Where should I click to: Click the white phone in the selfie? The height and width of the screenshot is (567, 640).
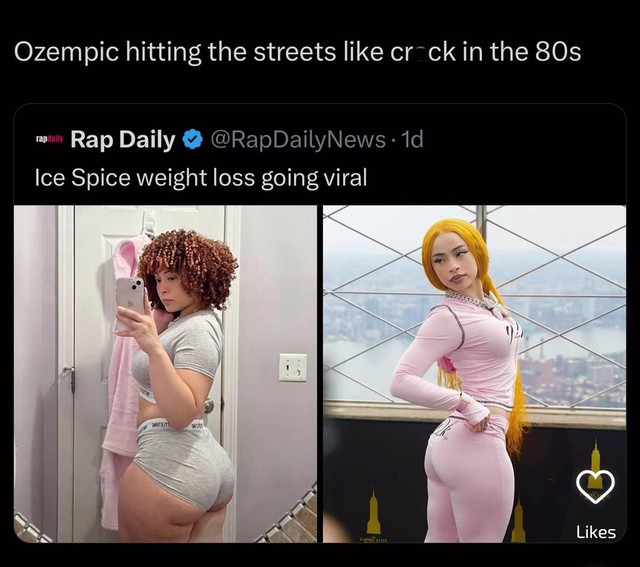[130, 302]
